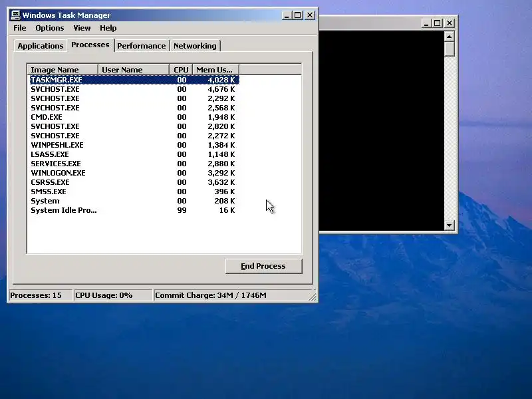Sort by CPU column header

point(181,70)
